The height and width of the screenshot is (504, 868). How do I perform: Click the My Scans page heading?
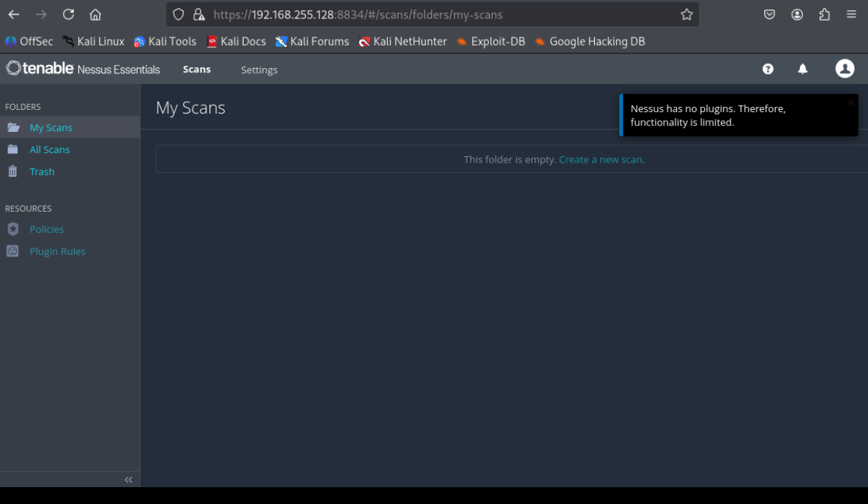click(x=190, y=108)
